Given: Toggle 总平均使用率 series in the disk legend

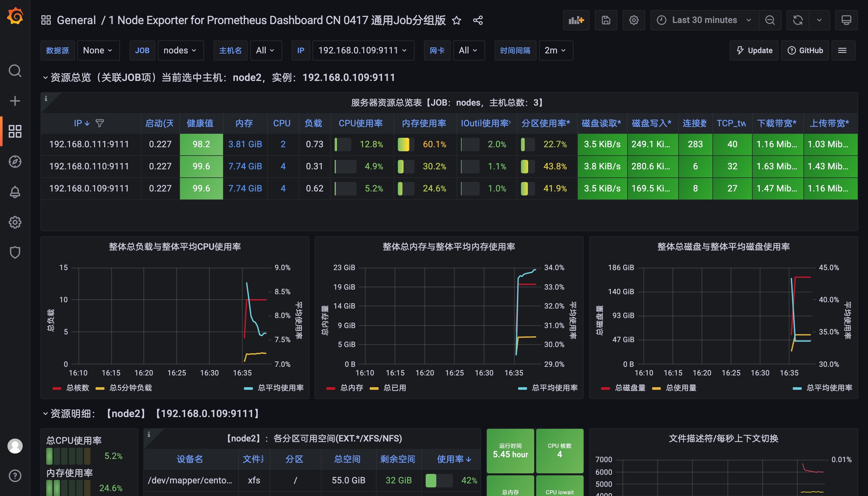Looking at the screenshot, I should 829,388.
